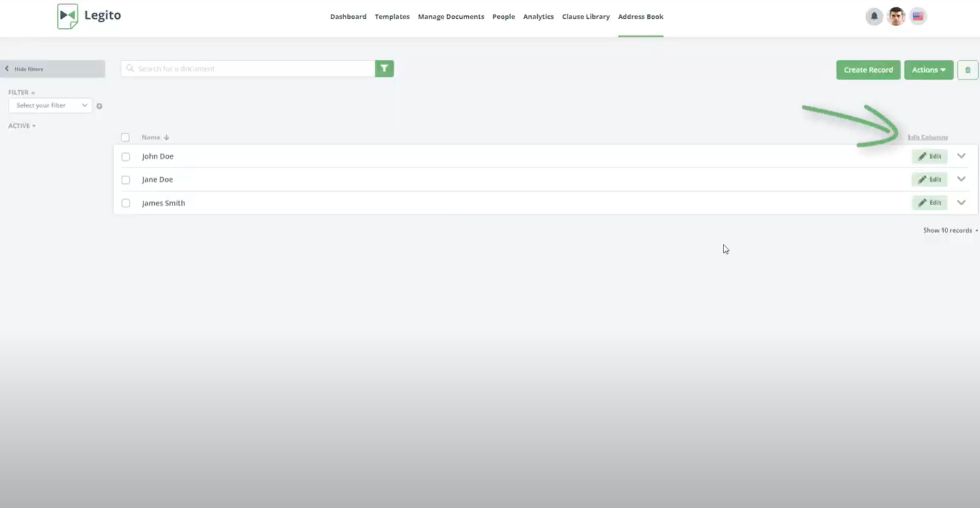The height and width of the screenshot is (508, 980).
Task: Click the Edit Columns link
Action: (927, 137)
